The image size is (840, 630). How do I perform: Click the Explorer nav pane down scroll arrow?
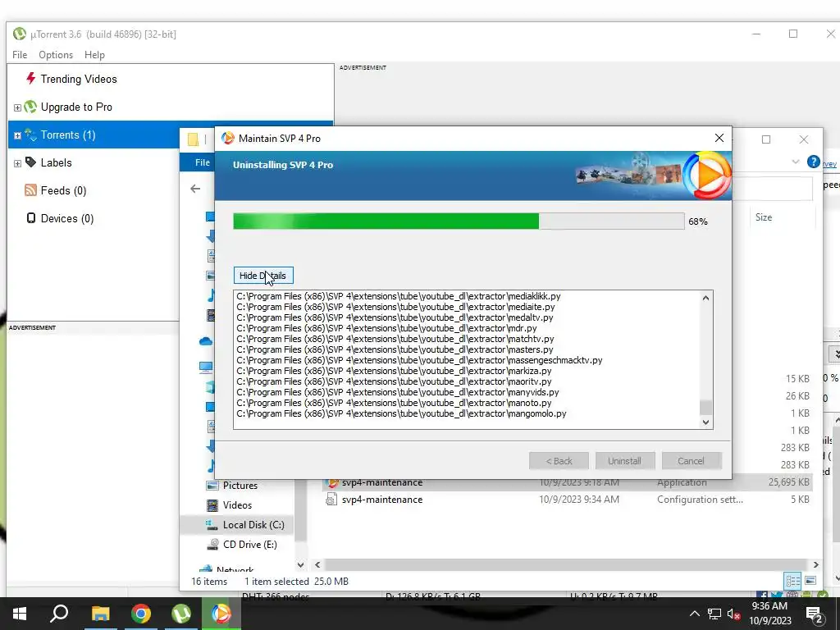click(300, 564)
